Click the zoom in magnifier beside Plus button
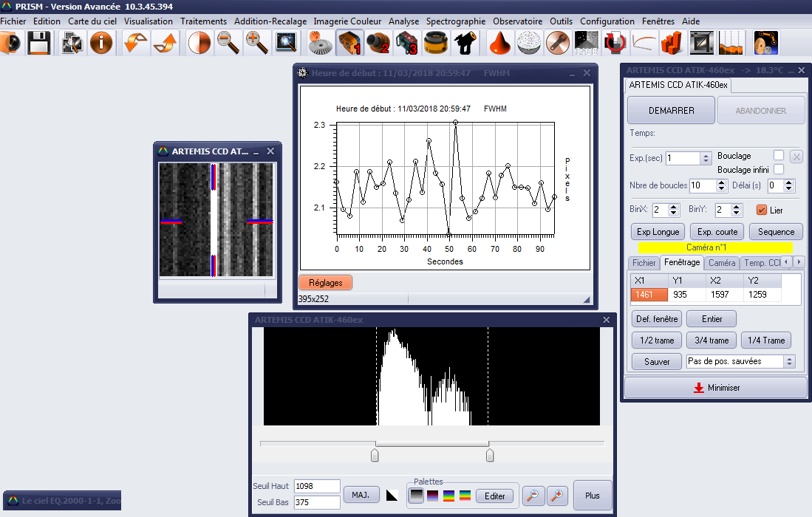This screenshot has width=812, height=517. 556,496
